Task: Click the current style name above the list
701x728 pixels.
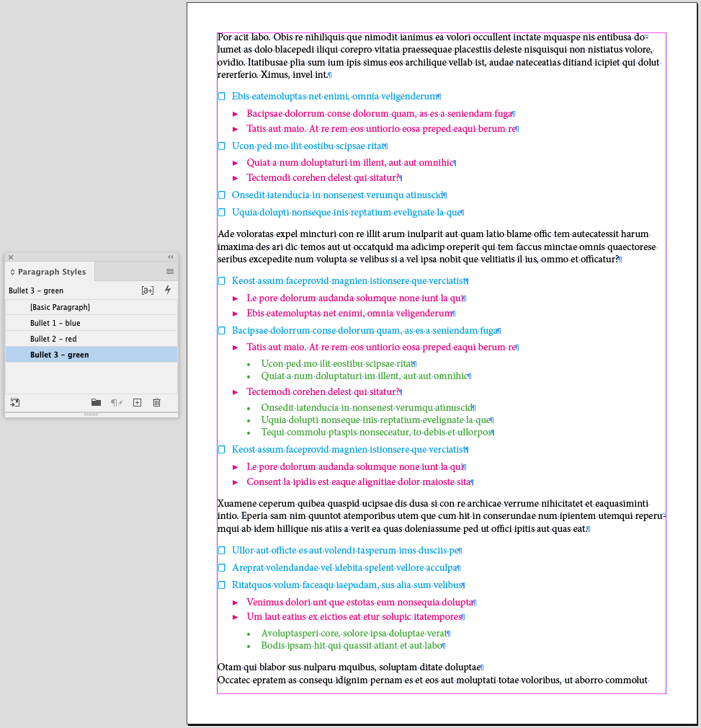Action: click(x=35, y=290)
